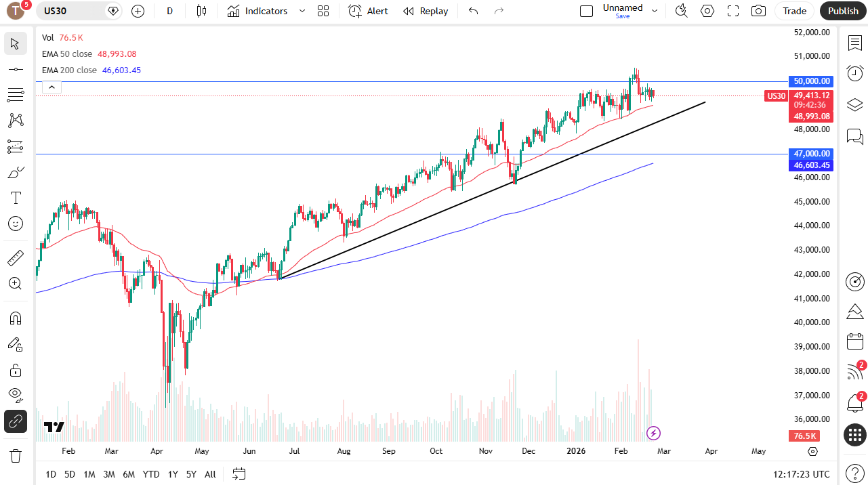Click the 12:17:23 UTC timezone
This screenshot has width=868, height=485.
801,474
